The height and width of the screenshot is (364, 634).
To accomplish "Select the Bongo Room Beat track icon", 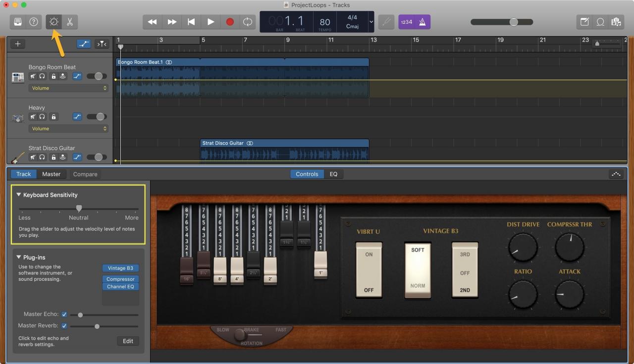I will [18, 77].
